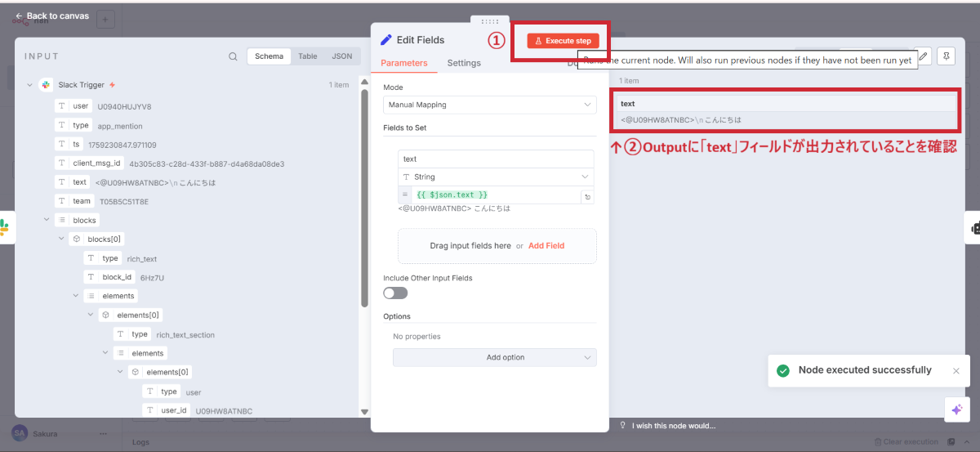Click the ts field 1759230847.971109
The height and width of the screenshot is (452, 980).
[x=68, y=144]
